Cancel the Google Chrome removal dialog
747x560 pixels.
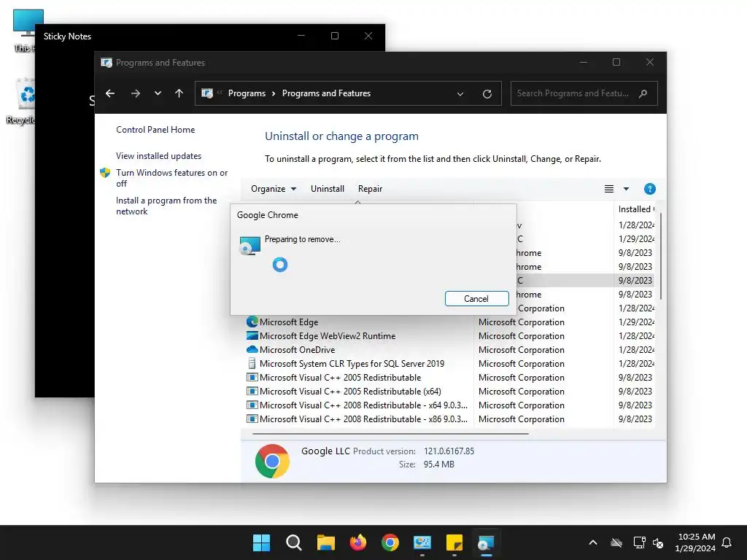[476, 298]
